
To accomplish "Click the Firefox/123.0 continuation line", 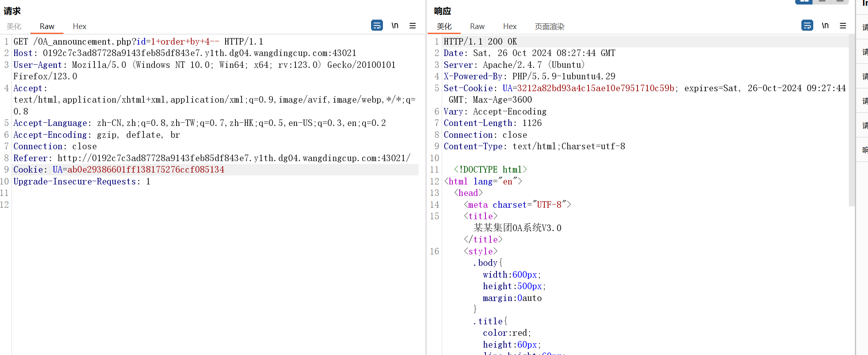I will click(45, 76).
